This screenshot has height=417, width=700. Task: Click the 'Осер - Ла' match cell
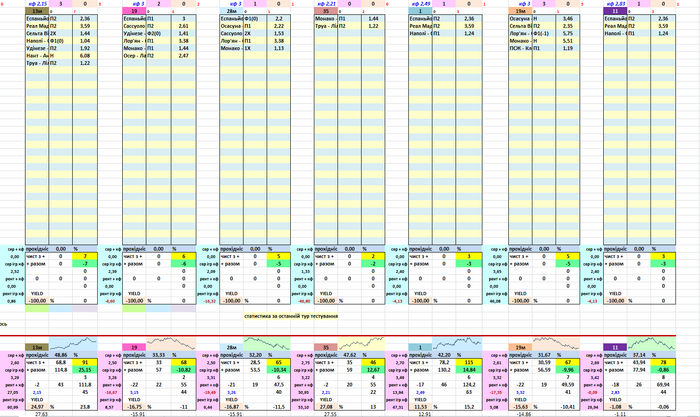tap(134, 56)
